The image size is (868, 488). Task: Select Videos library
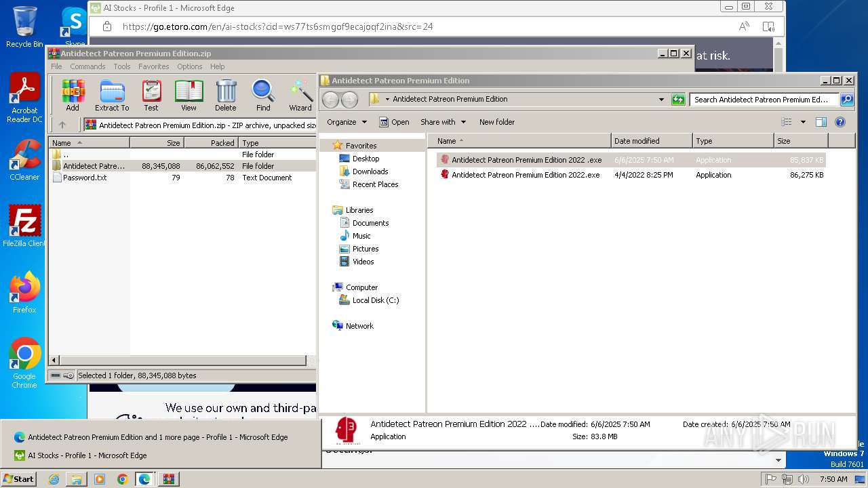(x=363, y=262)
